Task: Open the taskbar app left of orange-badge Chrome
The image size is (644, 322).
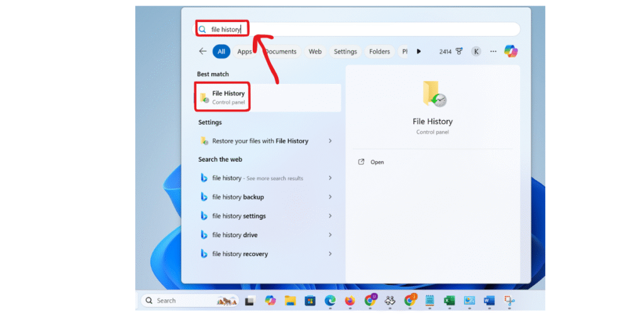Action: (390, 301)
